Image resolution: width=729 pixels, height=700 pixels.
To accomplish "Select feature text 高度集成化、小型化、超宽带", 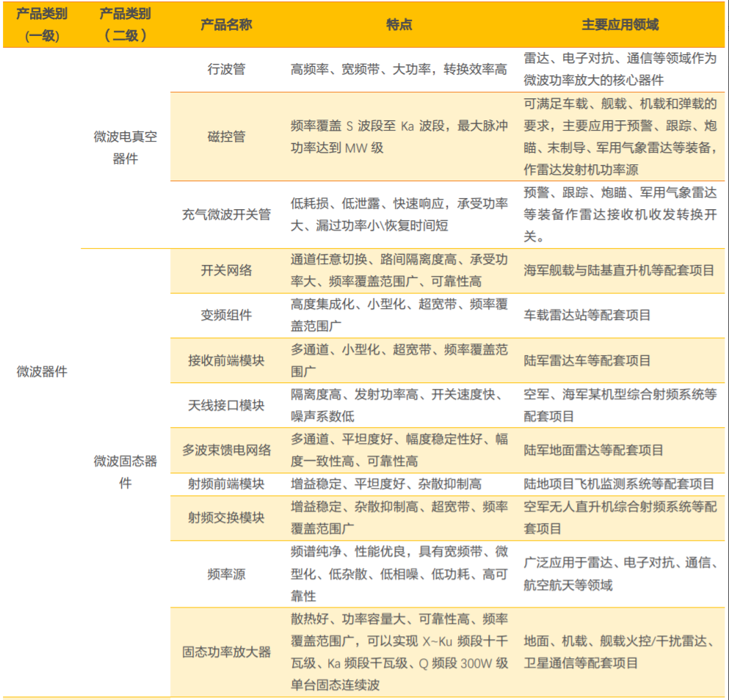I will coord(374,304).
